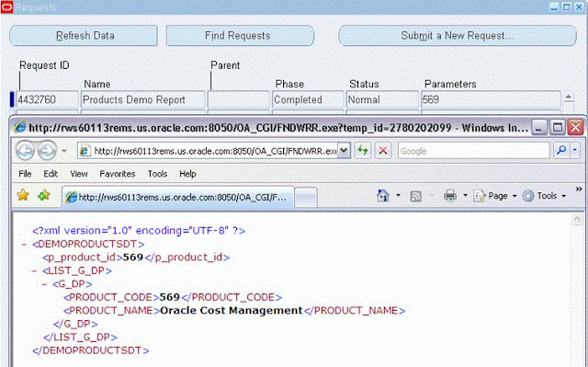588x367 pixels.
Task: Click the search magnifier icon
Action: [561, 151]
